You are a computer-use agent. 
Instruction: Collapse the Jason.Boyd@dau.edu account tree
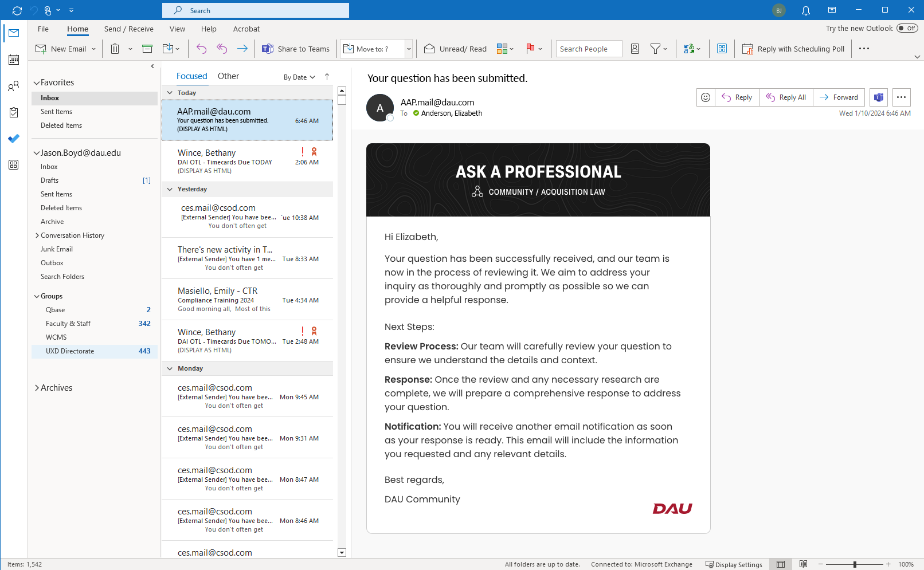click(37, 153)
